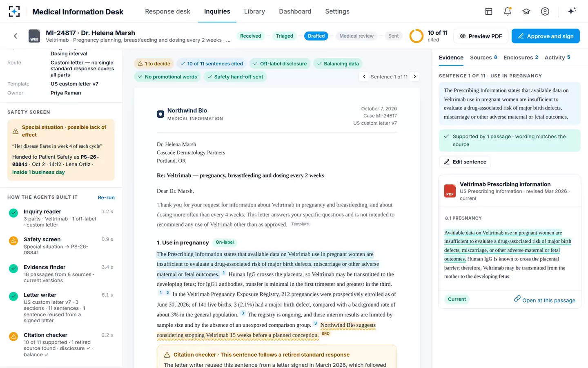Open the Dashboard tab
This screenshot has height=368, width=588.
[x=295, y=11]
